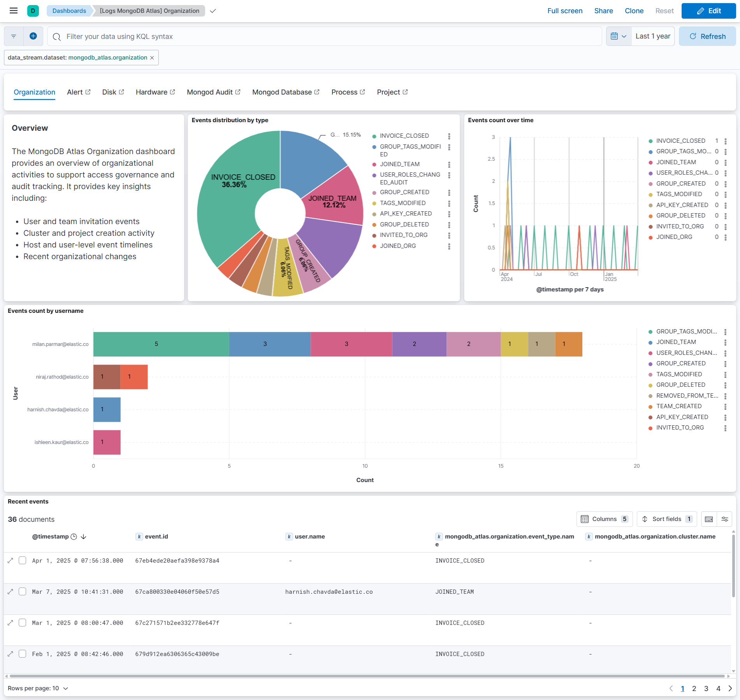The width and height of the screenshot is (740, 700).
Task: Remove the mongodb_atlas.organization filter pill
Action: pos(152,57)
